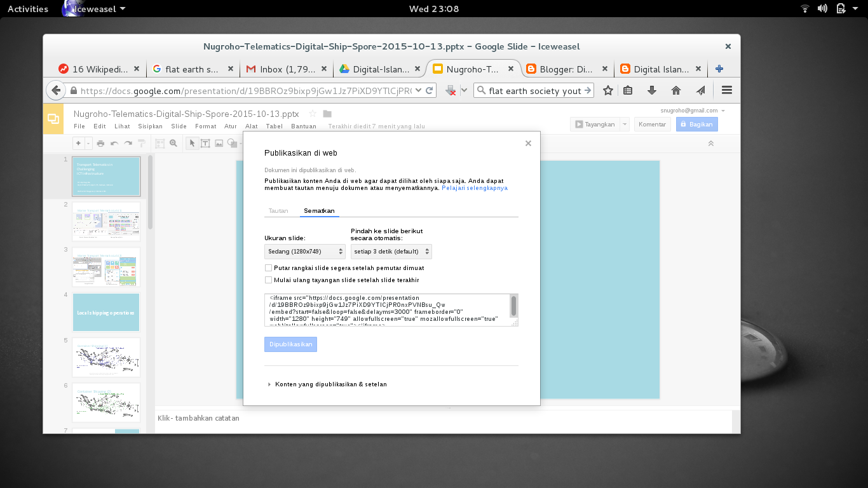Select the shape tool

pyautogui.click(x=232, y=144)
